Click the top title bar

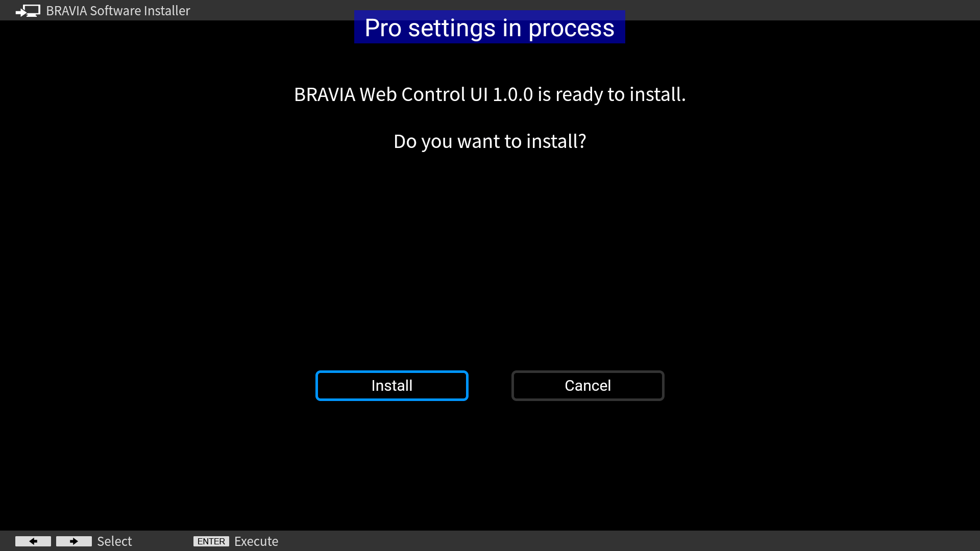490,10
